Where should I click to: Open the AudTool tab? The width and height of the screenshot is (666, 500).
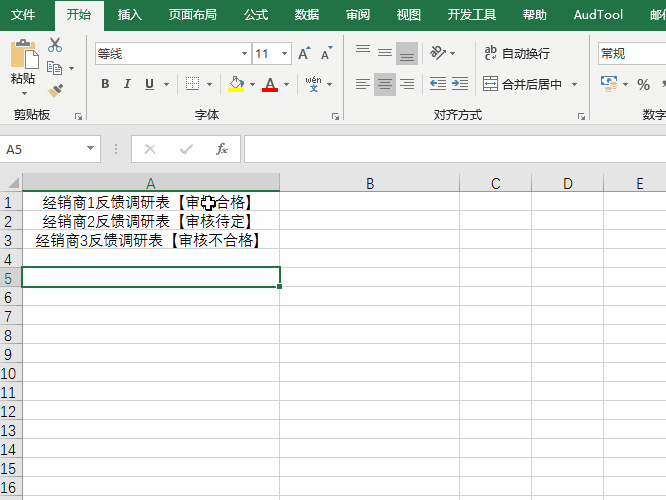(598, 15)
